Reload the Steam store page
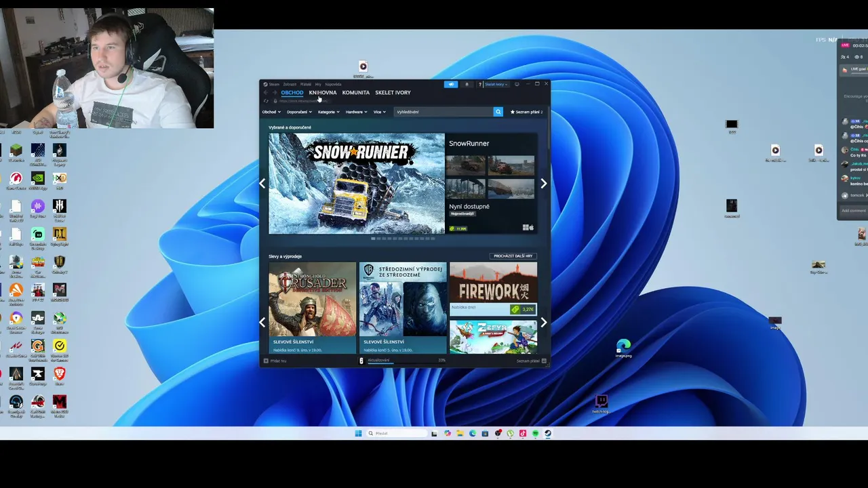 tap(266, 101)
